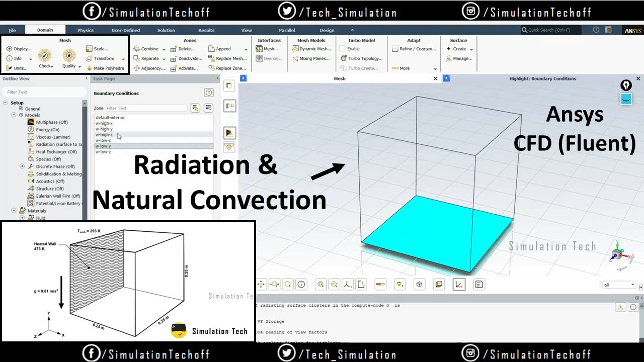Open Boundary Conditions help icon
Viewport: 644px width, 362px height.
(x=209, y=93)
